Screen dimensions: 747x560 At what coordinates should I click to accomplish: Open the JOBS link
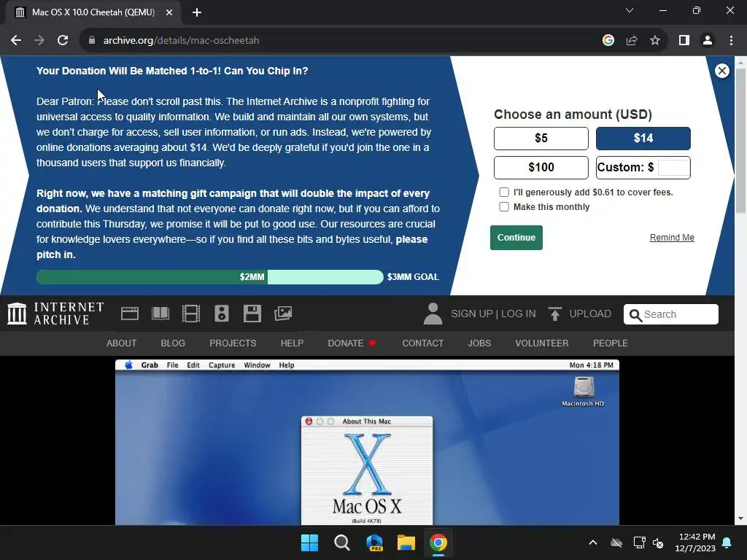[479, 343]
